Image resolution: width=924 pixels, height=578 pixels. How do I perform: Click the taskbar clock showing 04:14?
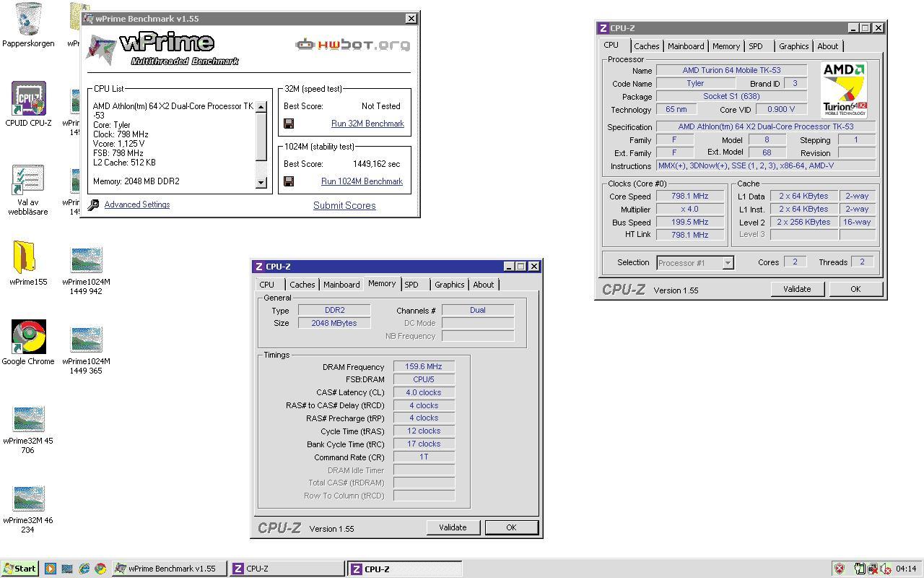[906, 569]
